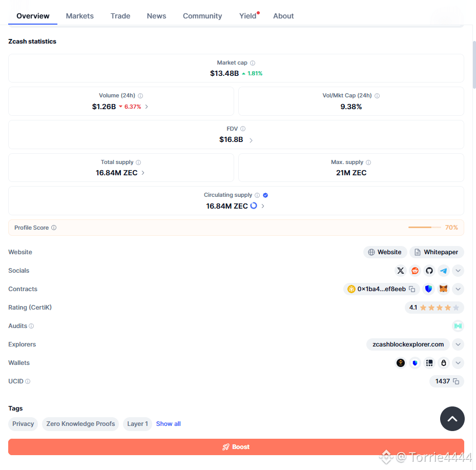476x470 pixels.
Task: Open FDV details chevron
Action: click(251, 140)
